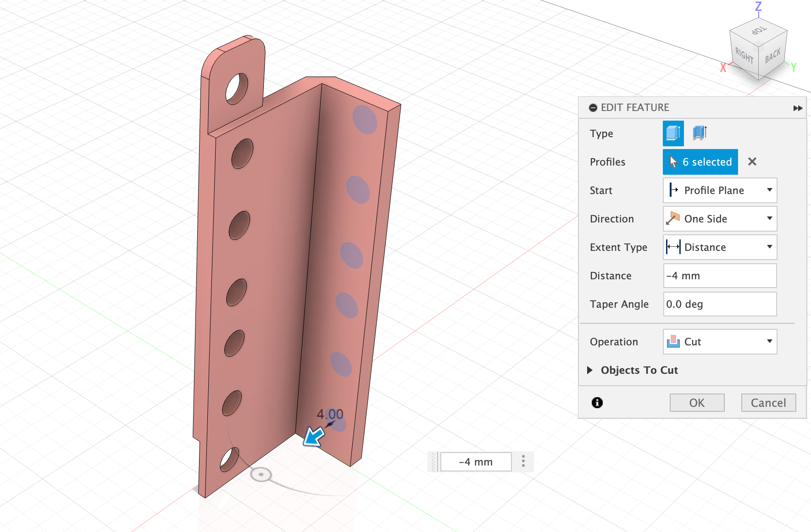Open the Extent Type Distance dropdown
The image size is (811, 532).
[720, 247]
